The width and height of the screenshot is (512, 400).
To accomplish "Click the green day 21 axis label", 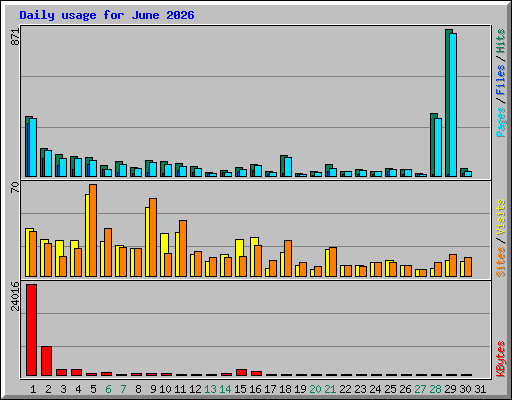I will [330, 389].
